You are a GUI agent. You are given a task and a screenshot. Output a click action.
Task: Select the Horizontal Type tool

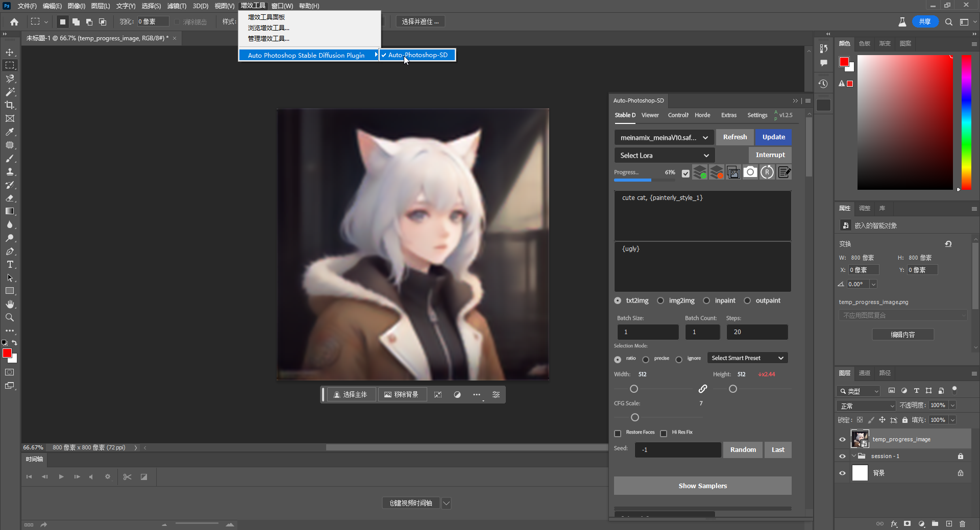(10, 264)
